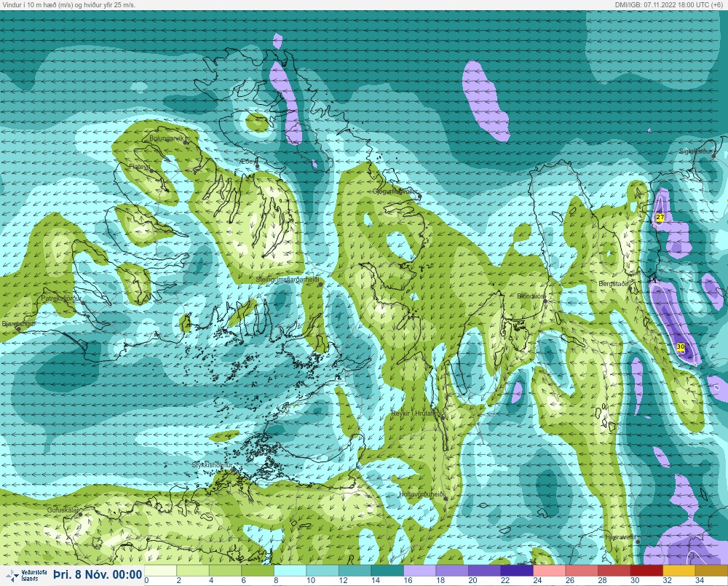Click the Holtavörðuheiði station label

click(422, 494)
